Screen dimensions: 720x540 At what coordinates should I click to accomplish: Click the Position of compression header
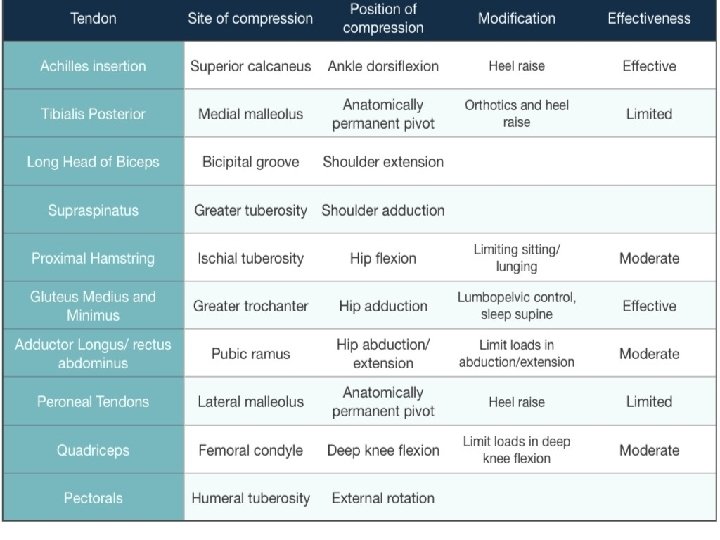tap(383, 19)
